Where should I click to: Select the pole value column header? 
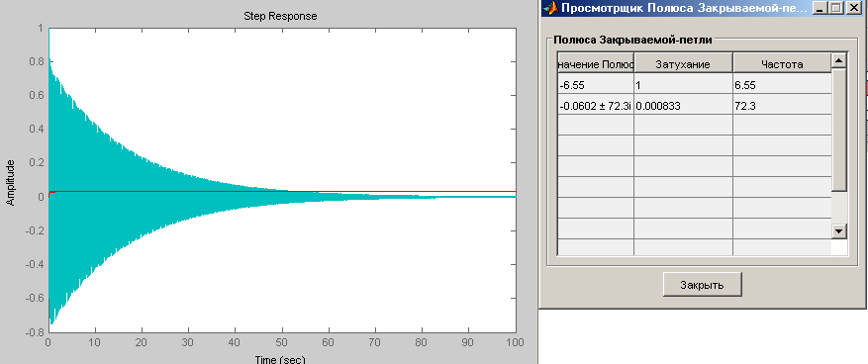[x=596, y=63]
